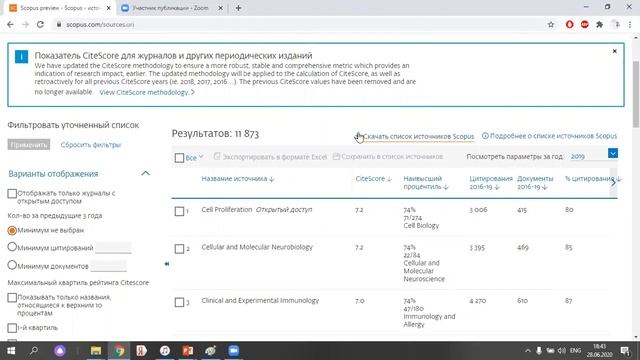Click the blue info icon in the banner
This screenshot has height=360, width=640.
(x=21, y=56)
